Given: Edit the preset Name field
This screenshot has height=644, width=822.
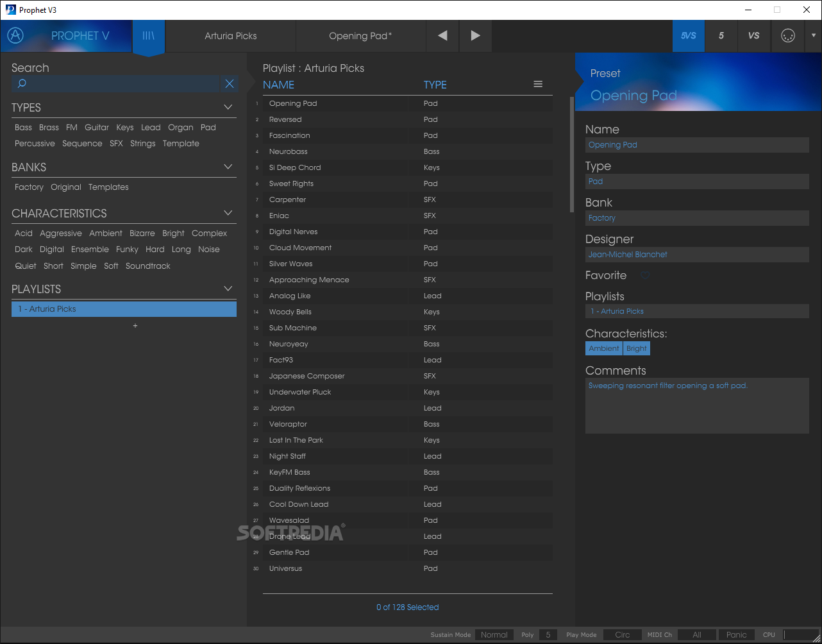Looking at the screenshot, I should point(697,145).
